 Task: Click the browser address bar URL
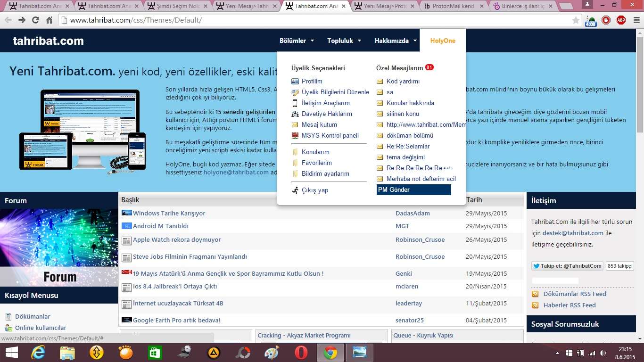coord(136,20)
